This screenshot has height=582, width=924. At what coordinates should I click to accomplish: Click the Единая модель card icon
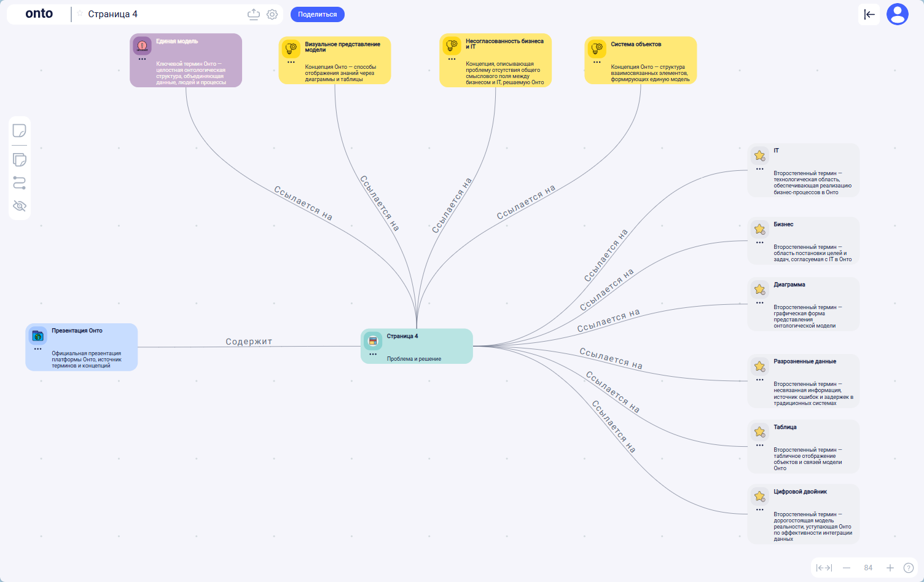tap(142, 45)
